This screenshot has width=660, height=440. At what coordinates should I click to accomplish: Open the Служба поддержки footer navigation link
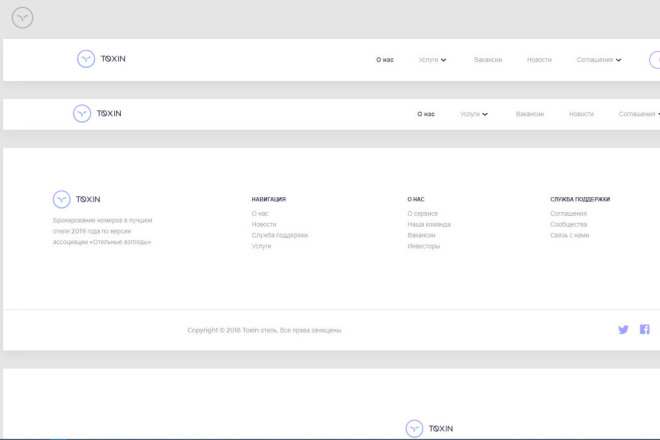[x=279, y=235]
